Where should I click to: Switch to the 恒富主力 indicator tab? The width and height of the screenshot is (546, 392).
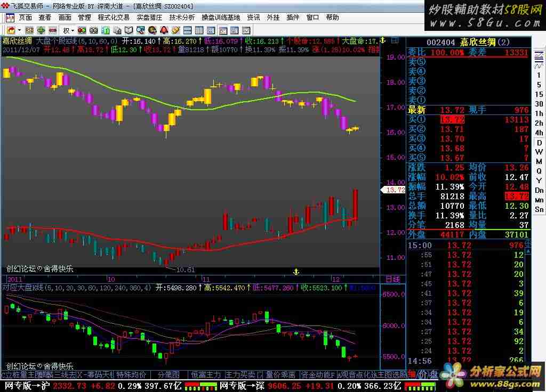tap(206, 375)
